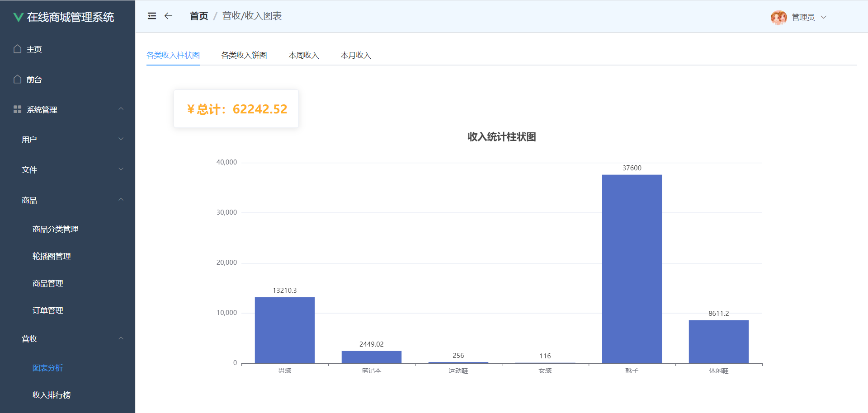Click the administrator avatar image
868x413 pixels.
point(778,17)
